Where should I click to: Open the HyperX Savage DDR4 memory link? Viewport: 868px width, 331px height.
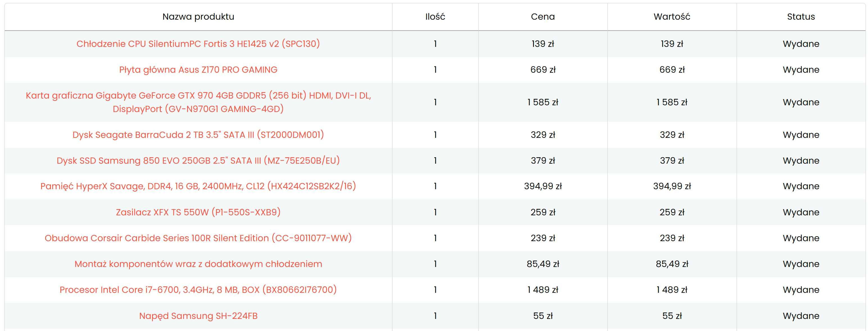(x=198, y=186)
